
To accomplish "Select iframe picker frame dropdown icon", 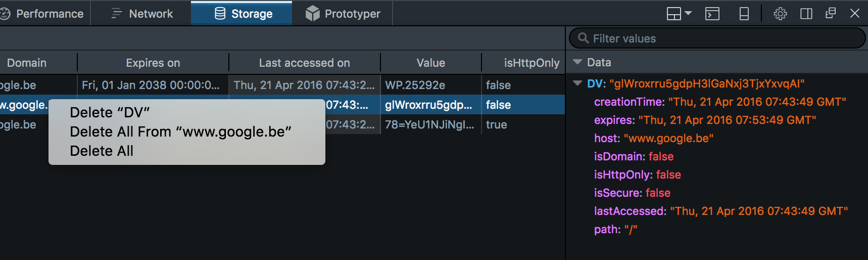I will click(x=679, y=14).
